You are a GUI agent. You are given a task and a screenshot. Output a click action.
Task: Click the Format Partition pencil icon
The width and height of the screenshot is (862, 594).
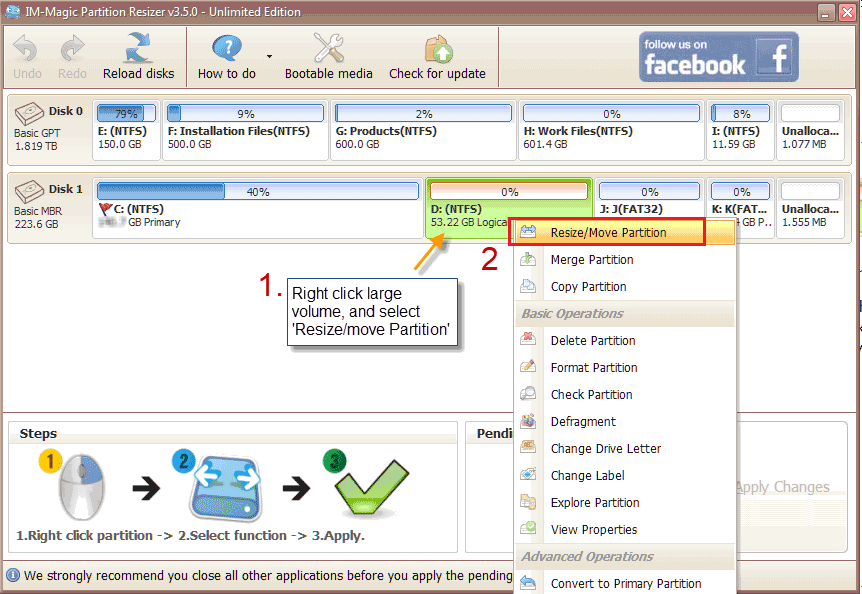528,366
